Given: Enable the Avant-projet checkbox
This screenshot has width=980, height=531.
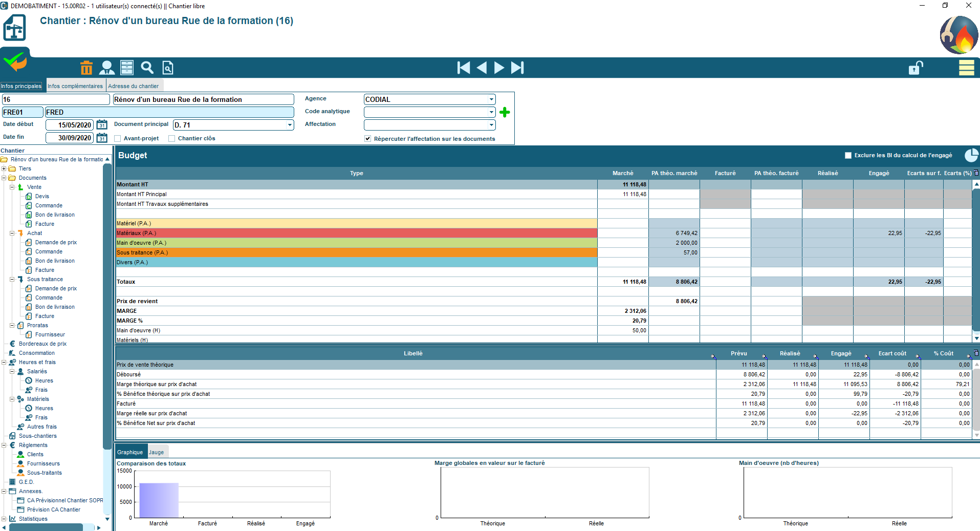Looking at the screenshot, I should coord(118,139).
